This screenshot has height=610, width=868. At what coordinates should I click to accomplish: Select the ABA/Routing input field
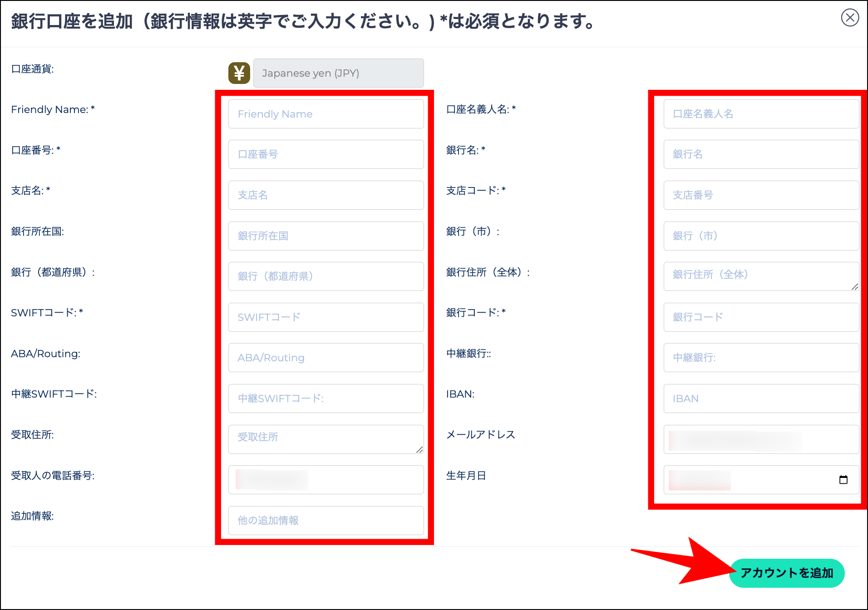[325, 357]
